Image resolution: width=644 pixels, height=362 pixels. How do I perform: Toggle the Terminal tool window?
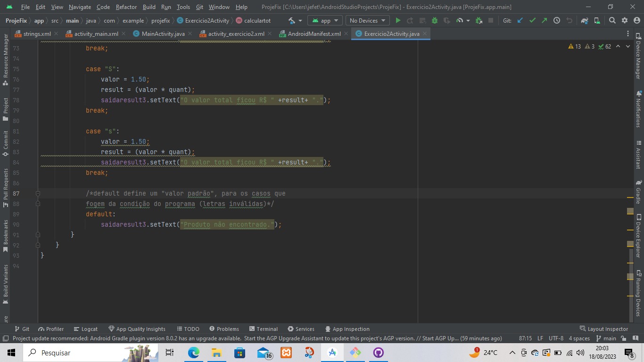coord(263,329)
